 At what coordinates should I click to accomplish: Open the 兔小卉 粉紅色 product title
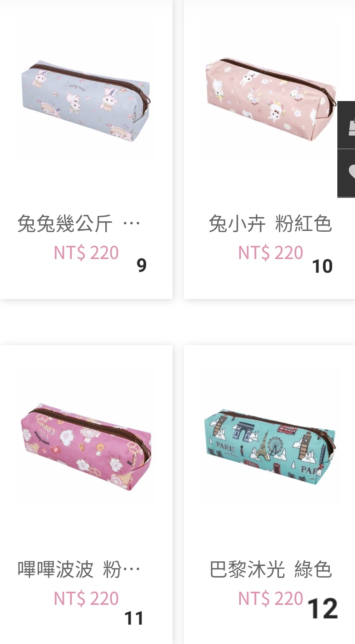(x=270, y=224)
